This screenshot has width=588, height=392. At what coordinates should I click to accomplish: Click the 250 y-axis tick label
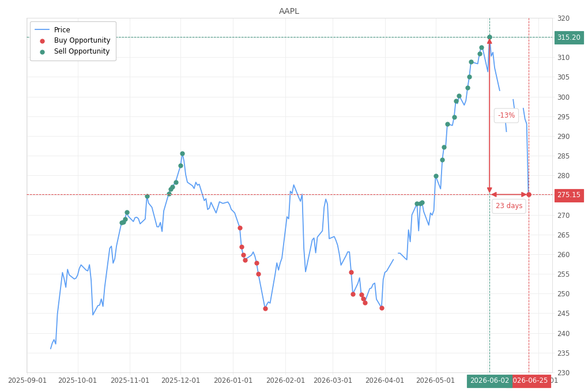click(x=563, y=294)
